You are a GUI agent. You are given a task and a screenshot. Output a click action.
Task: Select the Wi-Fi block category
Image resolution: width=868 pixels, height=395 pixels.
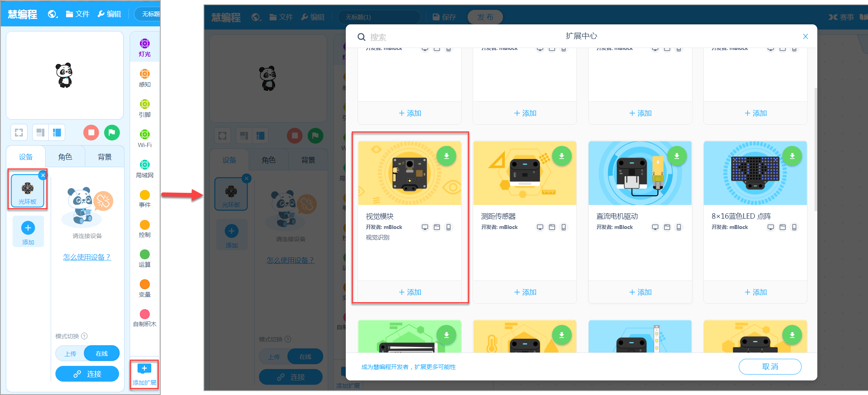pos(145,138)
